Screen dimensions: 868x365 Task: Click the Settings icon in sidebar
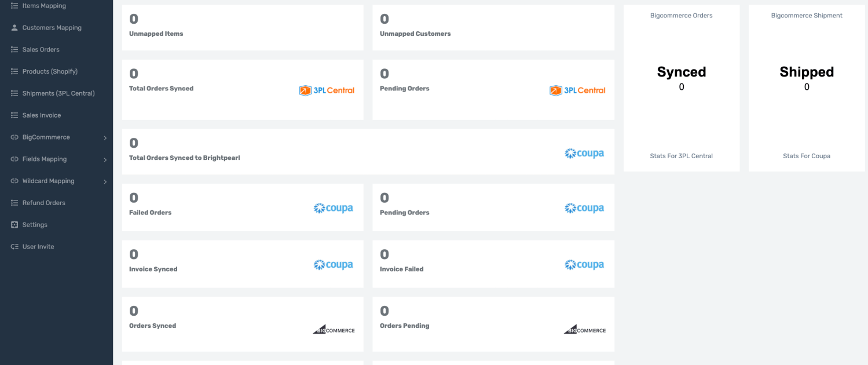[14, 225]
